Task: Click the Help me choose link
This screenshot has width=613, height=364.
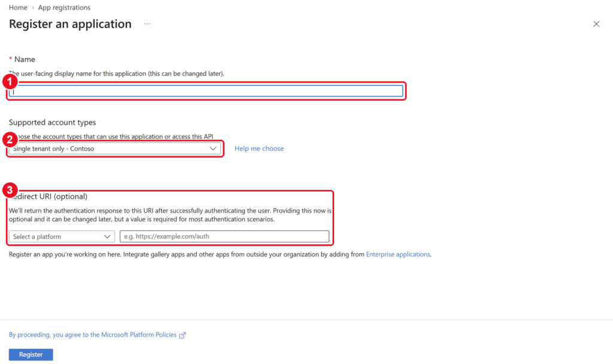Action: pos(259,148)
